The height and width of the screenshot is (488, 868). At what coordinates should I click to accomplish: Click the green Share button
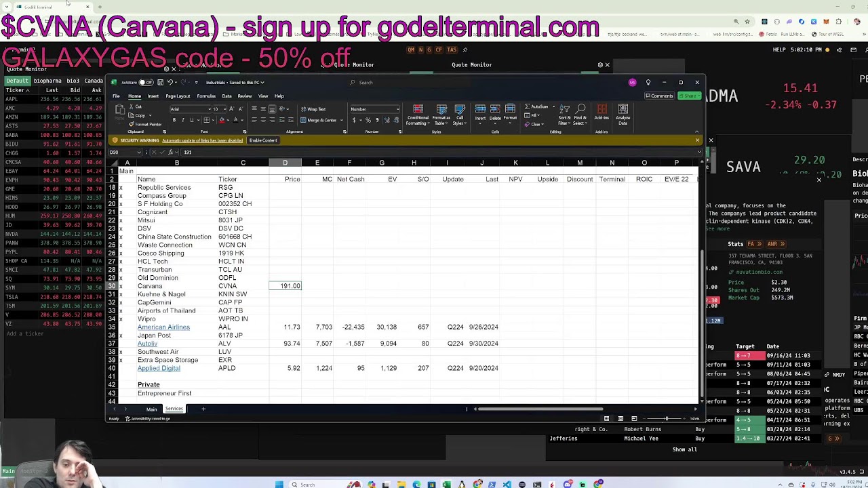coord(690,96)
